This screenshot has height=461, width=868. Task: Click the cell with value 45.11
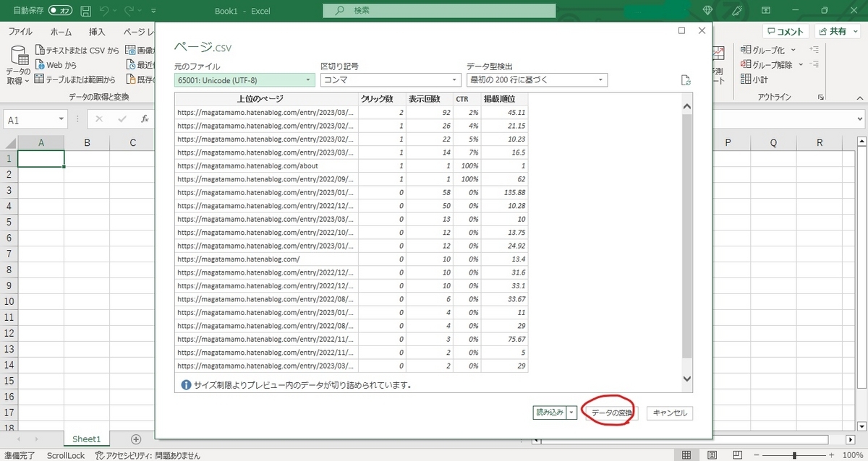pos(505,113)
